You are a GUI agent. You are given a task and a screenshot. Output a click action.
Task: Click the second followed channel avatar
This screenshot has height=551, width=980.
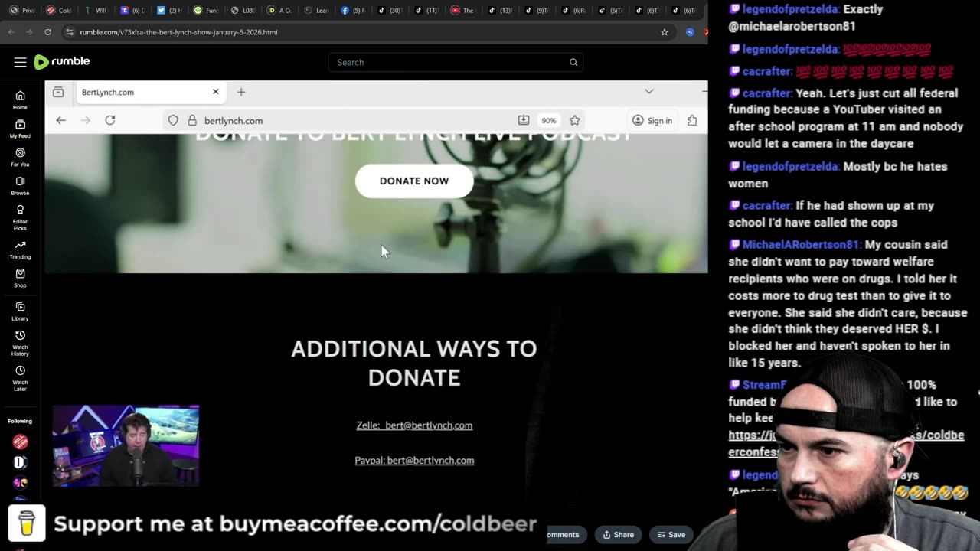(20, 462)
